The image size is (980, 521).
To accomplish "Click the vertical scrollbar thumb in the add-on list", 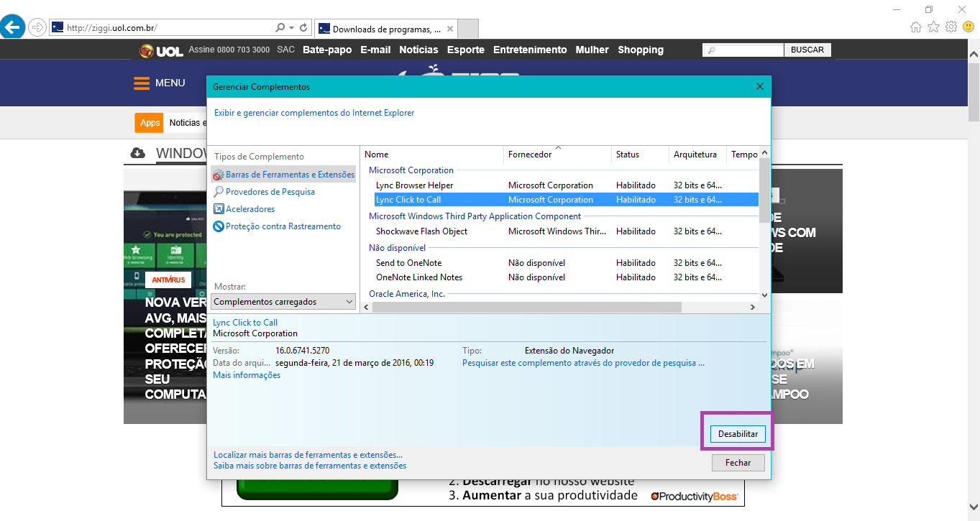I will pos(764,190).
